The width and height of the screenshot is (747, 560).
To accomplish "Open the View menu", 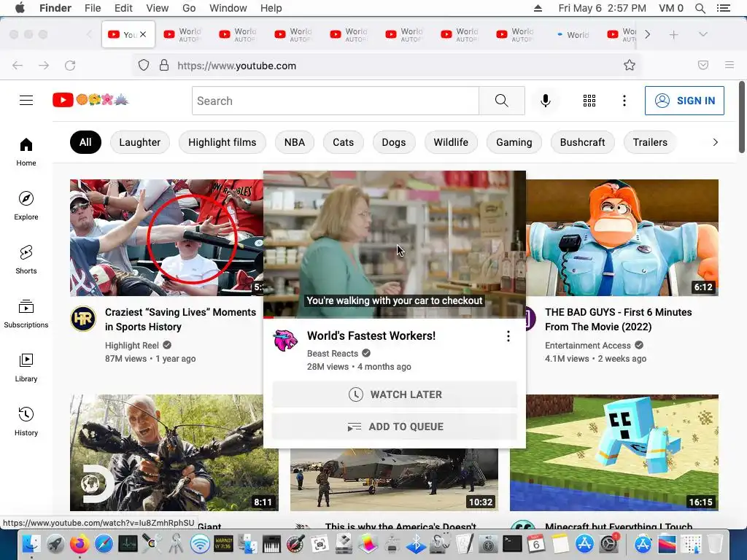I will pos(158,8).
